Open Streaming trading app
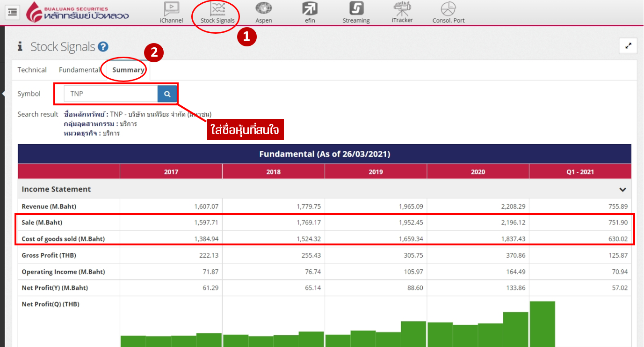The height and width of the screenshot is (347, 644). (356, 13)
